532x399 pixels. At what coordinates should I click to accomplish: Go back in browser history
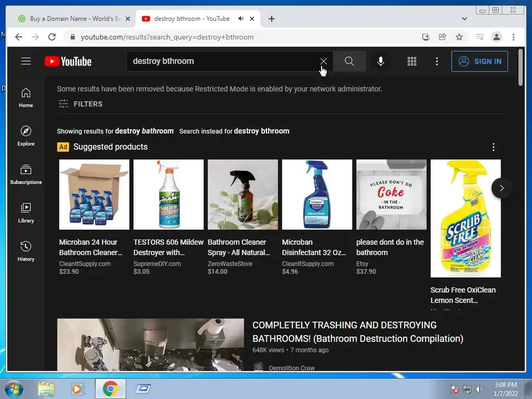click(x=19, y=37)
